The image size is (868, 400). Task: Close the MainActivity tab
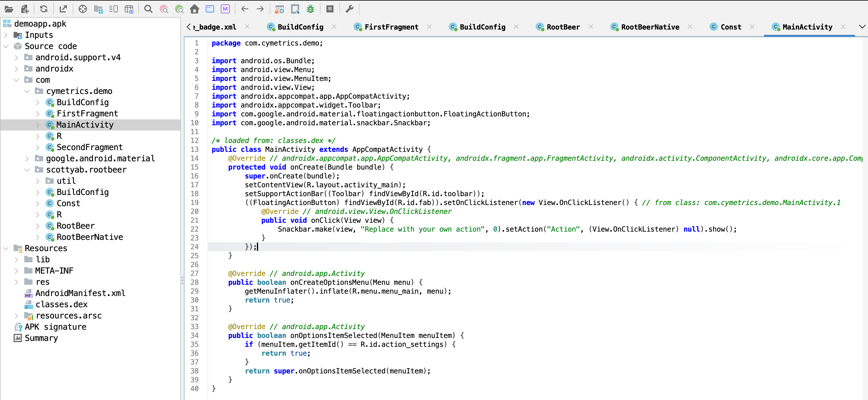843,27
